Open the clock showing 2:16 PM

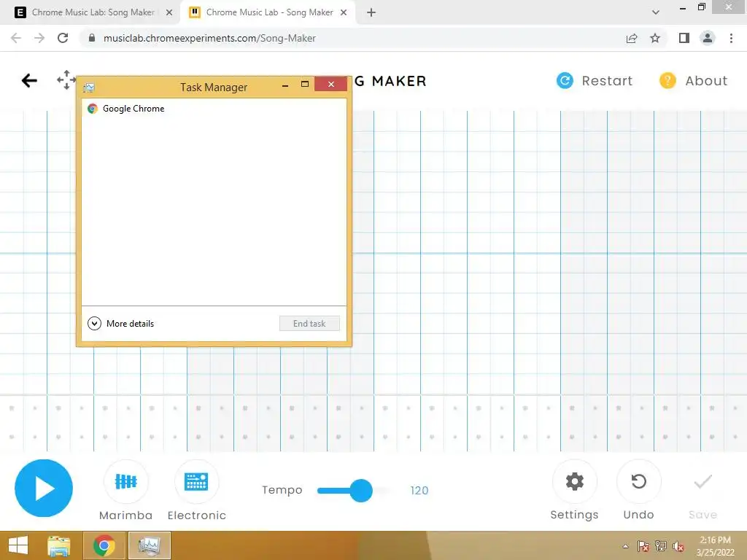click(x=715, y=546)
